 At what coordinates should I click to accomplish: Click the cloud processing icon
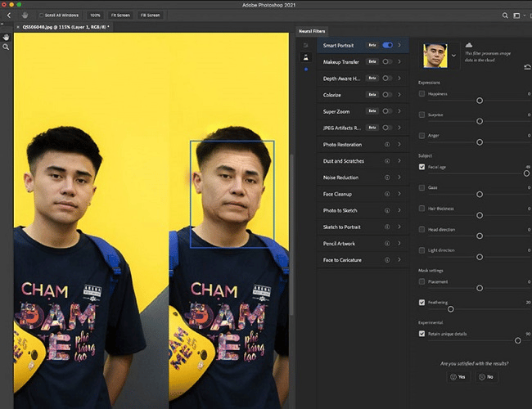tap(469, 45)
